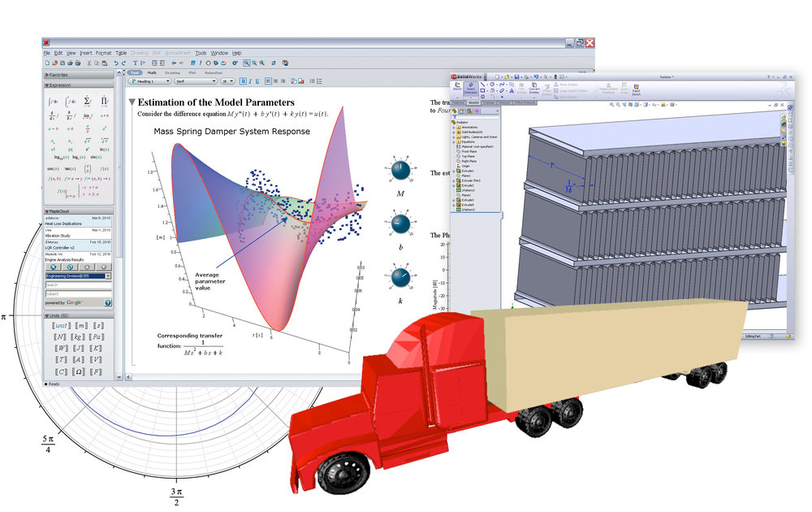Viewport: 812px width, 512px height.
Task: Select the Zoom In magnifier in Maple toolbar
Action: pos(254,61)
